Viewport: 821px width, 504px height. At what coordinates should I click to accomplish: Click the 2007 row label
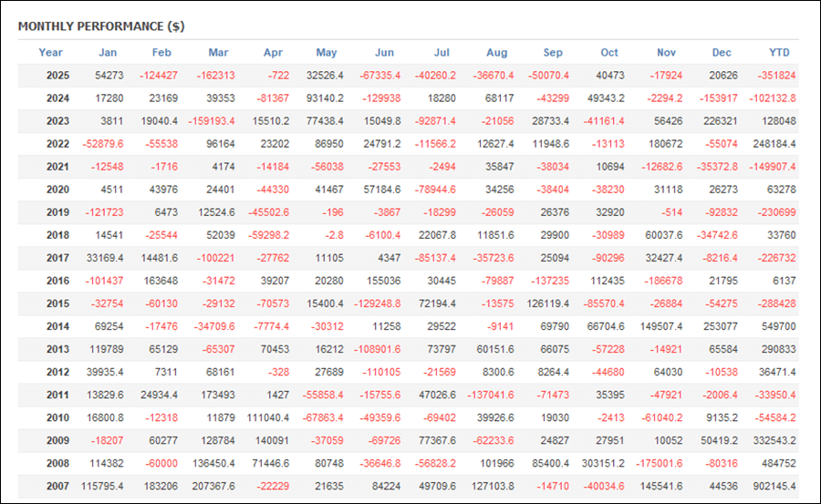point(57,485)
